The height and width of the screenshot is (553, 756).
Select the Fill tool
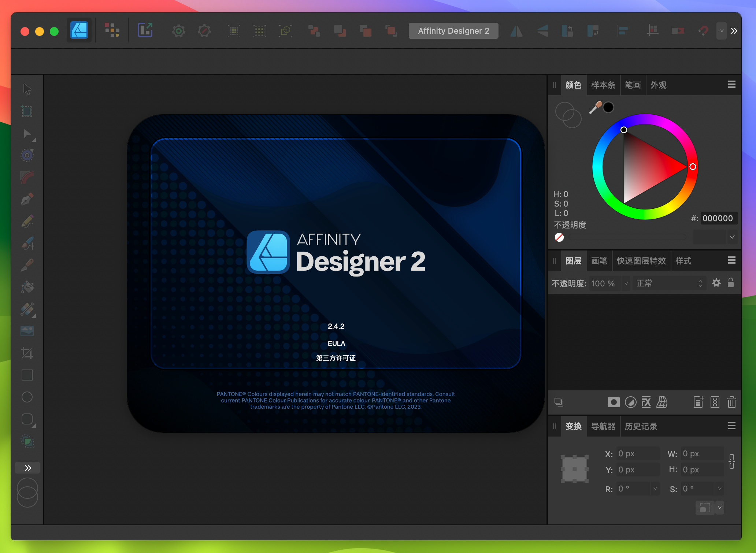click(27, 287)
